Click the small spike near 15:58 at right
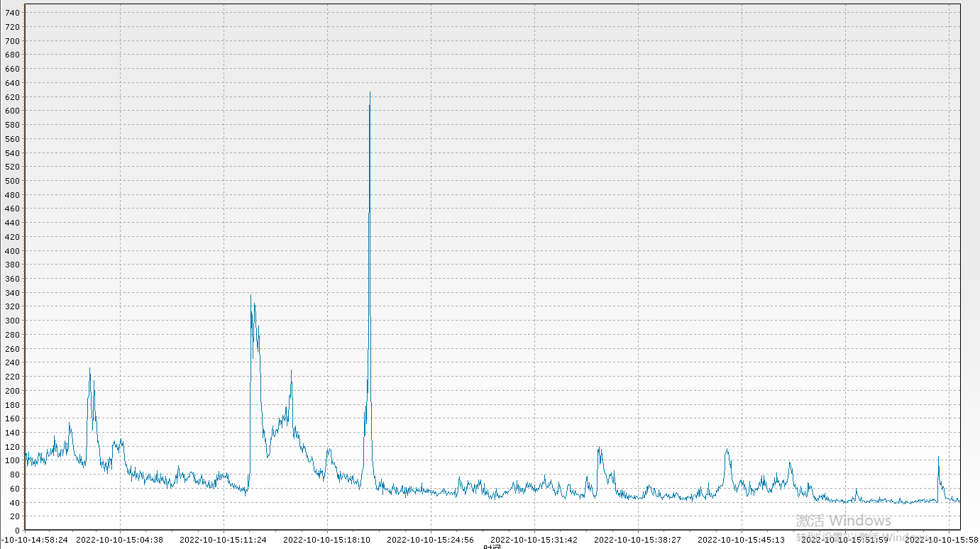This screenshot has width=980, height=549. 938,458
